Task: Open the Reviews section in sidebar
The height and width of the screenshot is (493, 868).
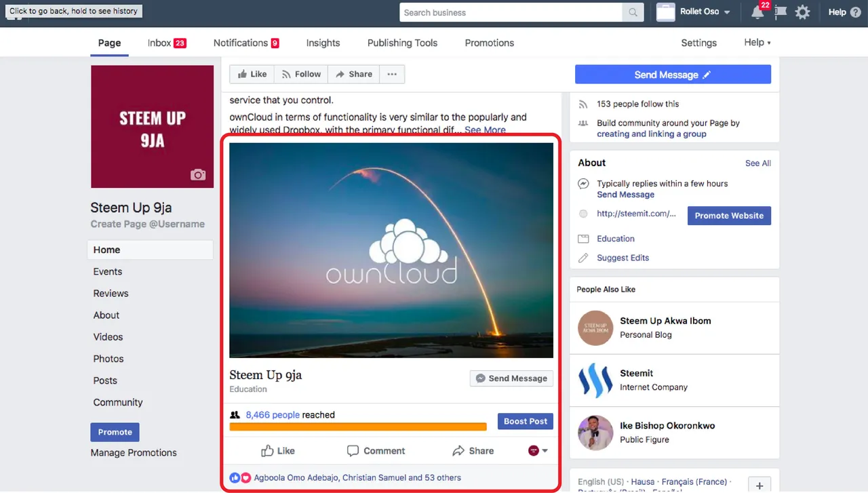Action: pyautogui.click(x=111, y=293)
